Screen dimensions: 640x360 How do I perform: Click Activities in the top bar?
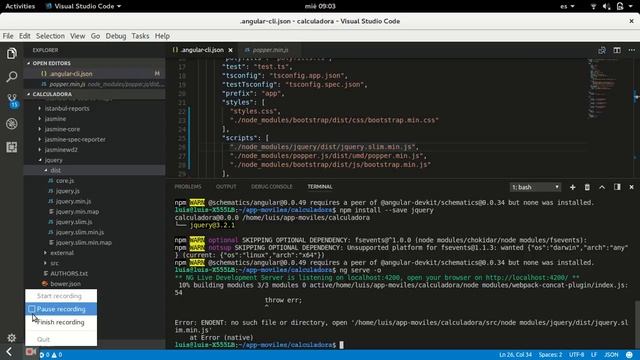coord(20,6)
